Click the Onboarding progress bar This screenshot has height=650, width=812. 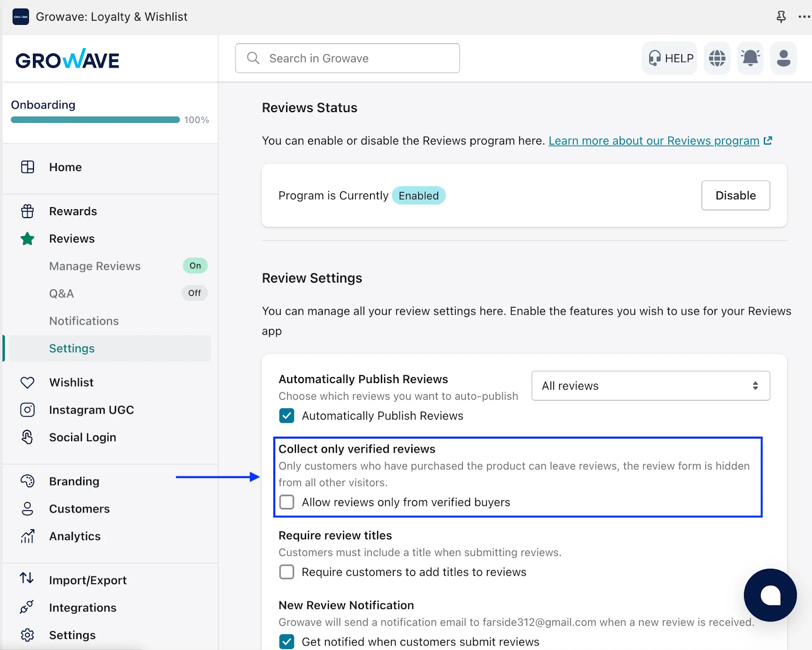[95, 120]
